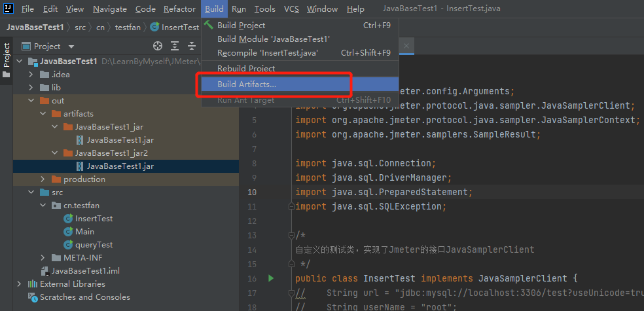The width and height of the screenshot is (644, 311).
Task: Choose Rebuild Project menu item
Action: coord(300,68)
